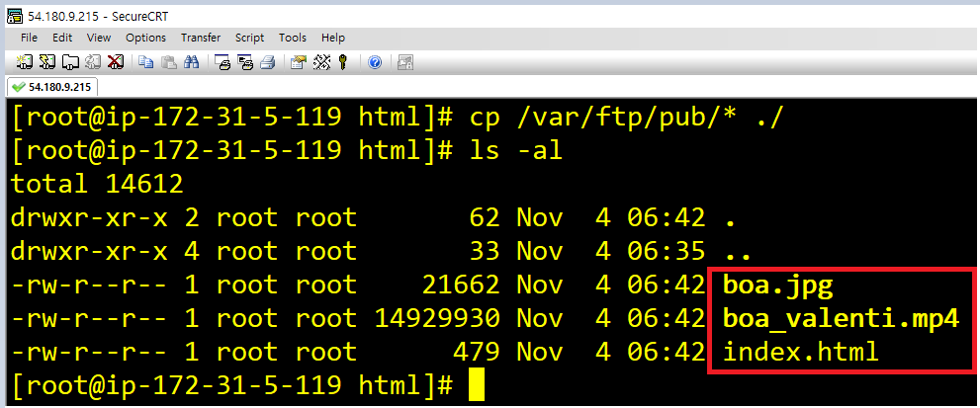
Task: Click the 06:35 timestamp
Action: click(667, 251)
